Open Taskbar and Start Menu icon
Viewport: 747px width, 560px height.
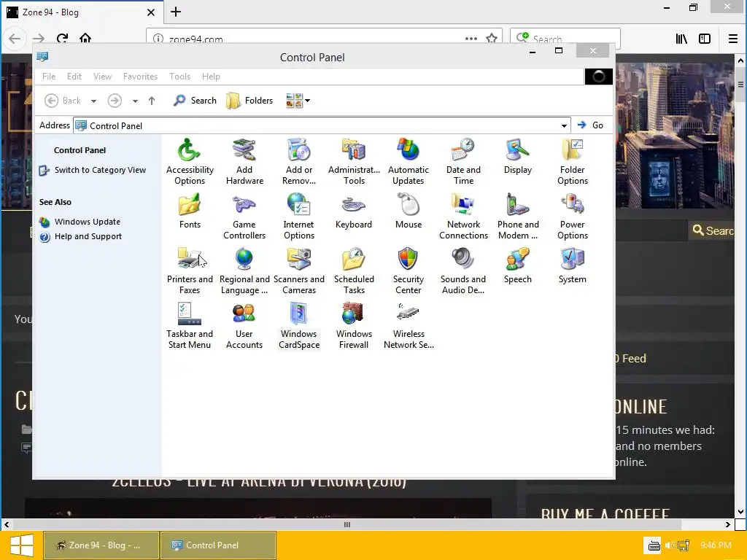tap(190, 326)
